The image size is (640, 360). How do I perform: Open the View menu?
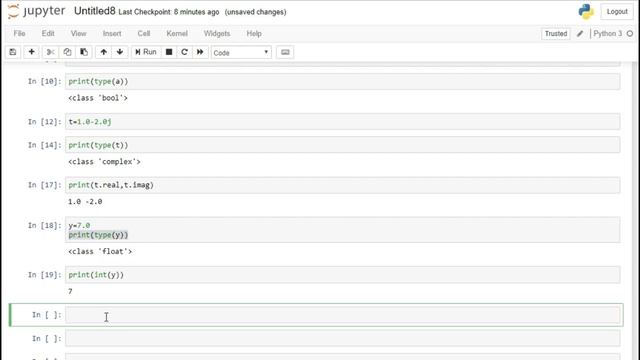coord(78,33)
